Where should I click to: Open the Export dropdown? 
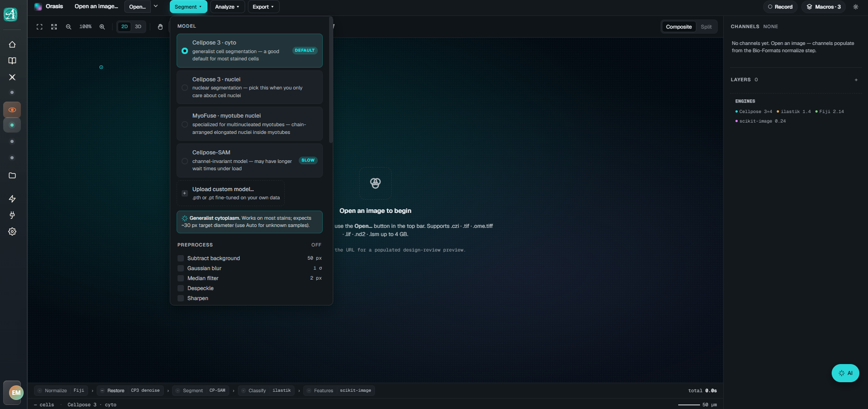[x=263, y=7]
